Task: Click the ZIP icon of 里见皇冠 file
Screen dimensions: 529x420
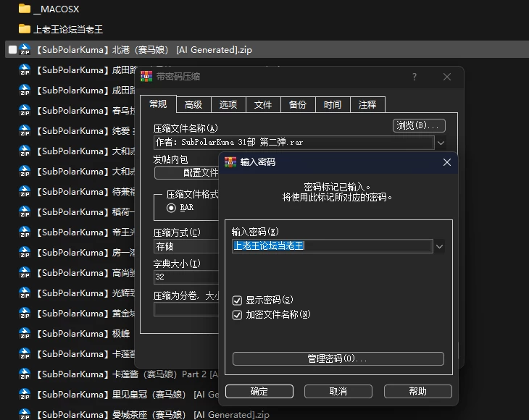Action: [25, 394]
